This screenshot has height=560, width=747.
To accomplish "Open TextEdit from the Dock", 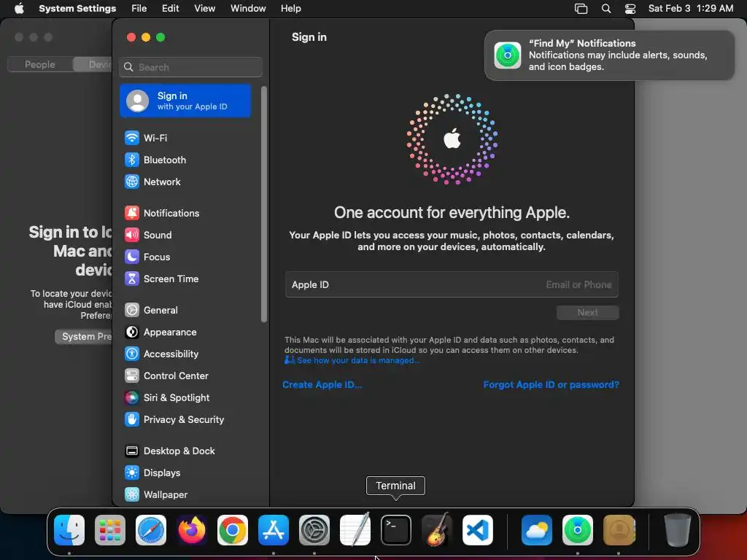I will coord(355,530).
